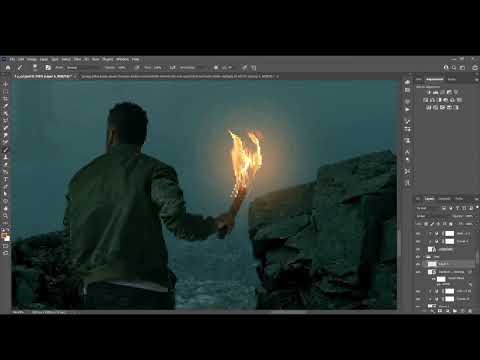Lock transparent pixels in Layers panel
Image resolution: width=480 pixels, height=360 pixels.
[426, 224]
